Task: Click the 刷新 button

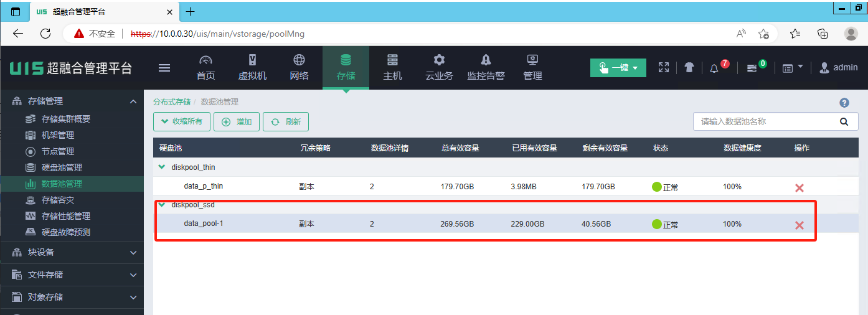Action: pyautogui.click(x=286, y=122)
